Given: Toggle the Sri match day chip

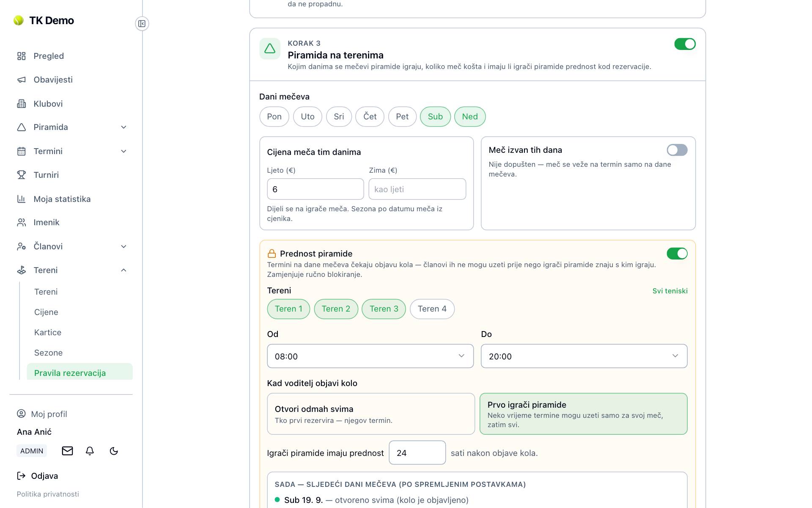Looking at the screenshot, I should [x=339, y=116].
